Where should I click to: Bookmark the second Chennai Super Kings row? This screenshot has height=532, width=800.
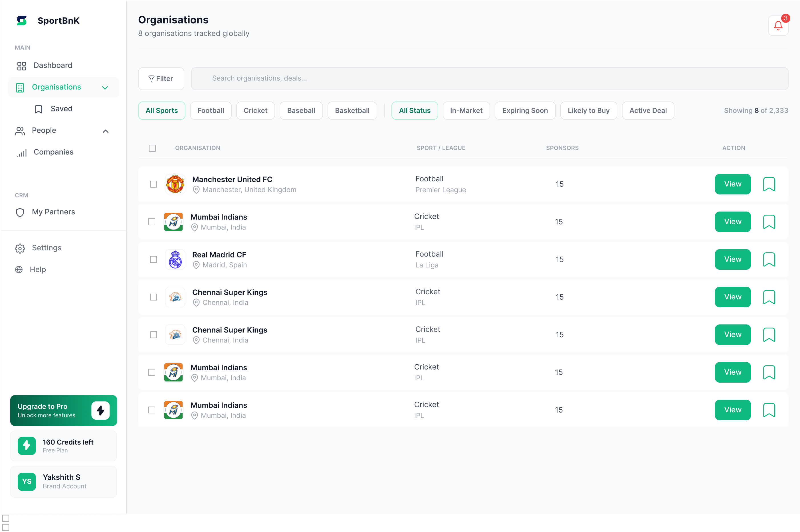tap(769, 335)
